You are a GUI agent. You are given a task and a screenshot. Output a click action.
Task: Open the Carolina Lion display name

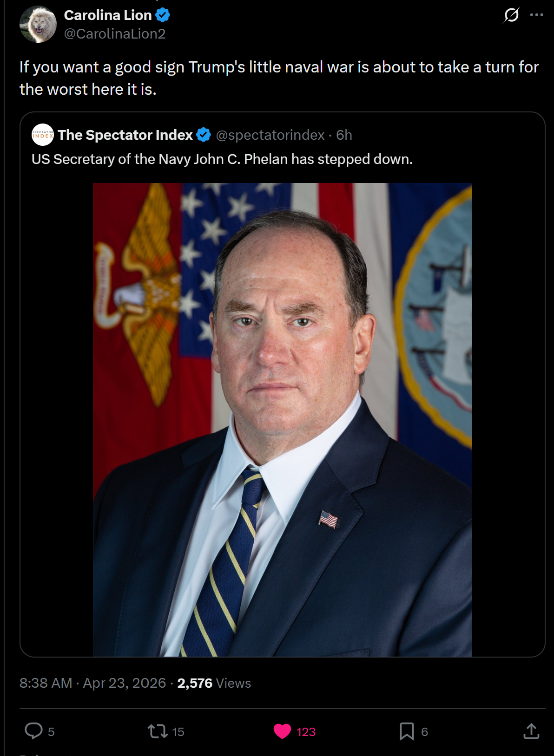coord(108,15)
